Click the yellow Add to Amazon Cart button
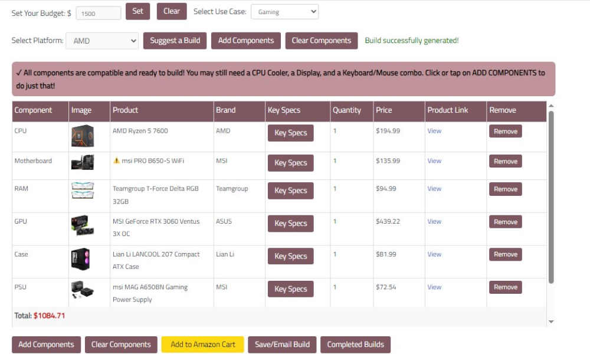 point(202,345)
